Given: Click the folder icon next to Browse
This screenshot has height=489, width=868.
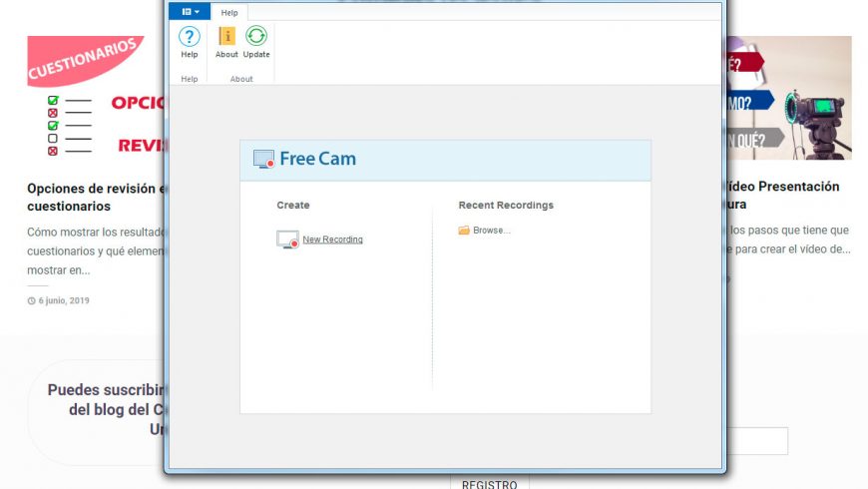Looking at the screenshot, I should 464,231.
